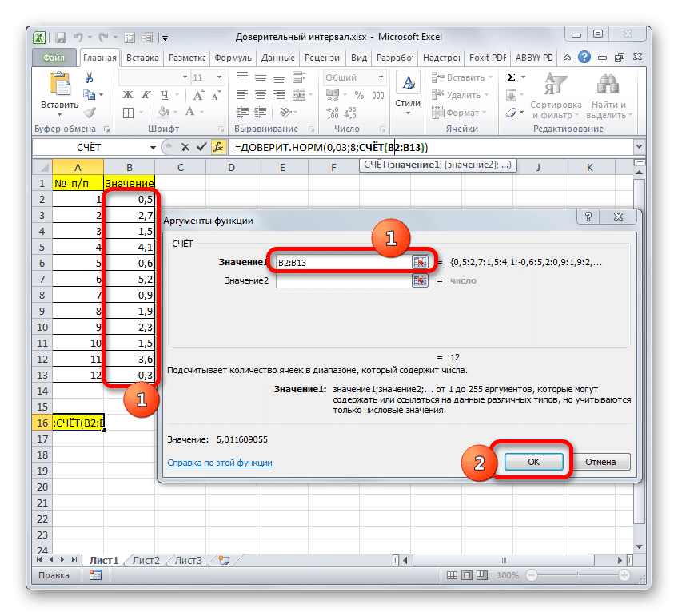This screenshot has width=678, height=616.
Task: Switch to Page Break Preview in status bar
Action: (481, 575)
